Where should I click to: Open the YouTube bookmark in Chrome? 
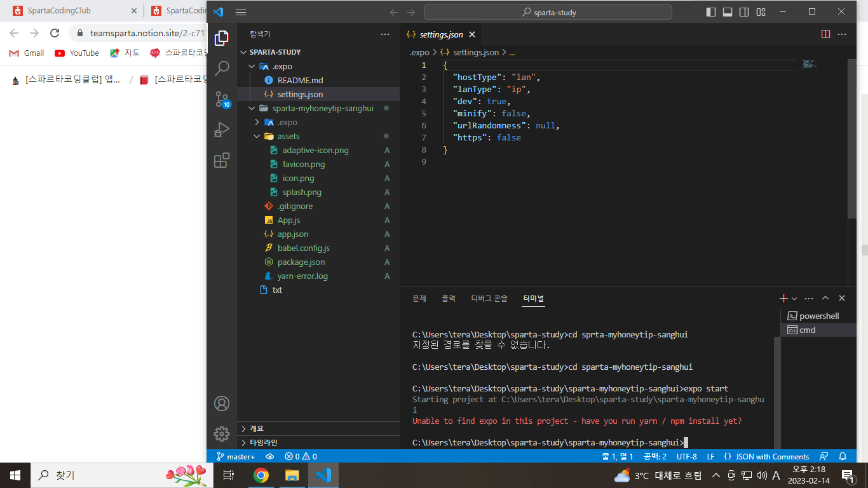click(x=77, y=53)
